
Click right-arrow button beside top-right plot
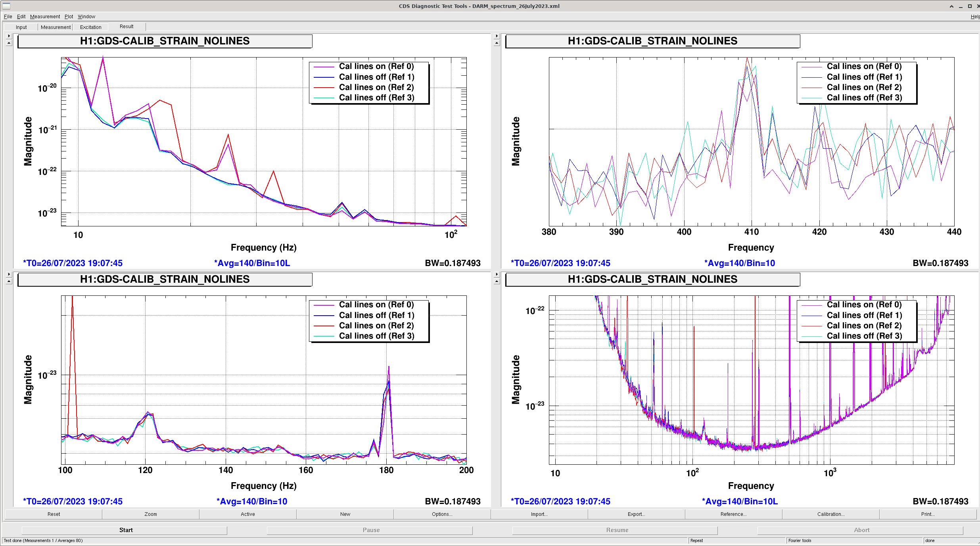coord(497,36)
